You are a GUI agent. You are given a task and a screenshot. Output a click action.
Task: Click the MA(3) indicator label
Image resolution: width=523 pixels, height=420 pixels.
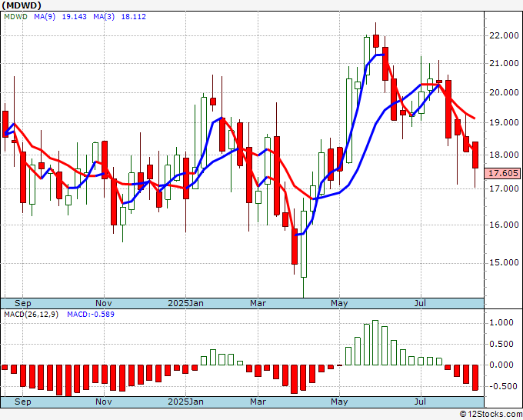click(x=104, y=17)
